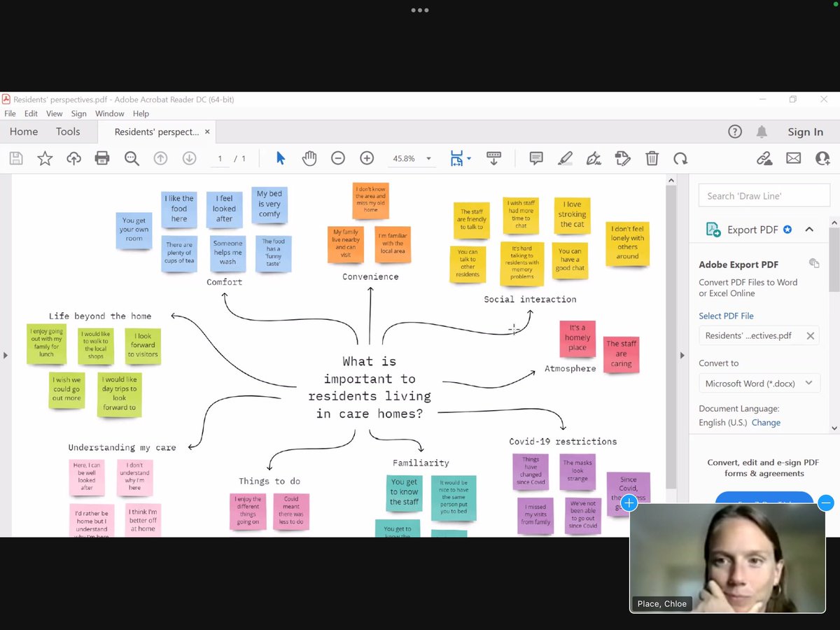840x630 pixels.
Task: Bookmark with the star icon
Action: (45, 159)
